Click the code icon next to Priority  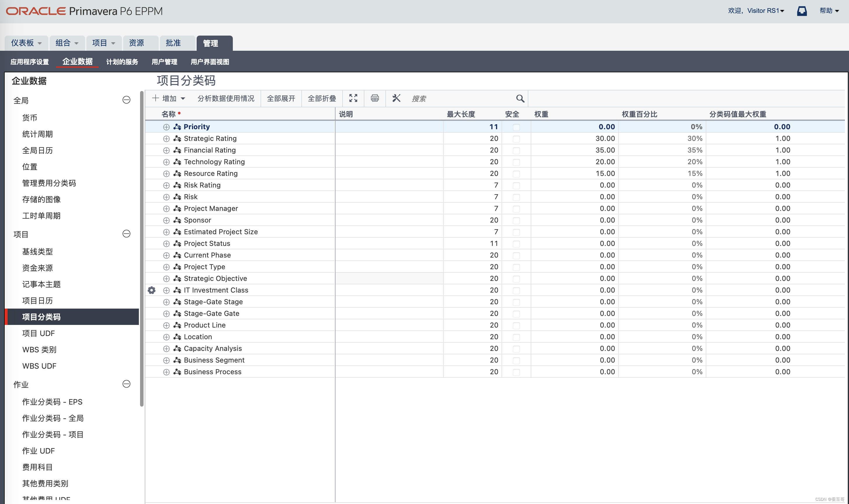(177, 127)
